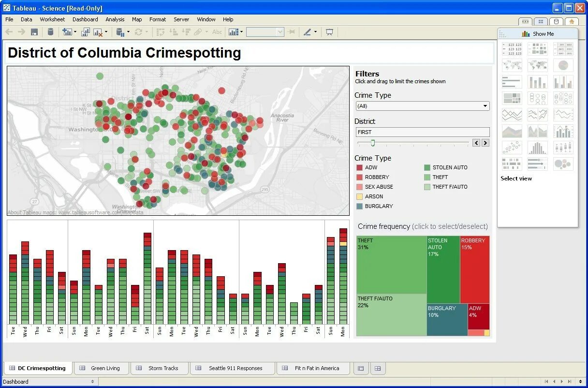Choose the horizontal bars chart in Show Me
Image resolution: width=588 pixels, height=388 pixels.
point(512,81)
